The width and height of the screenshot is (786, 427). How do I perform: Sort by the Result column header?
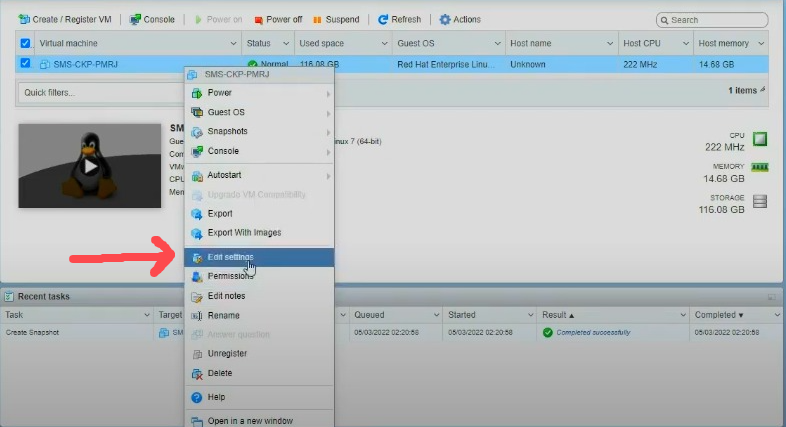click(558, 315)
